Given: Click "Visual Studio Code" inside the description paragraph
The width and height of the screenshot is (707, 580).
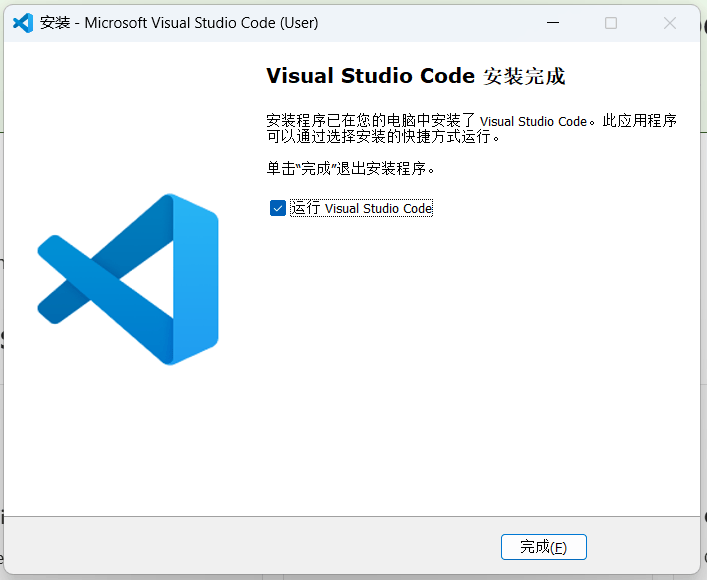Looking at the screenshot, I should (533, 121).
